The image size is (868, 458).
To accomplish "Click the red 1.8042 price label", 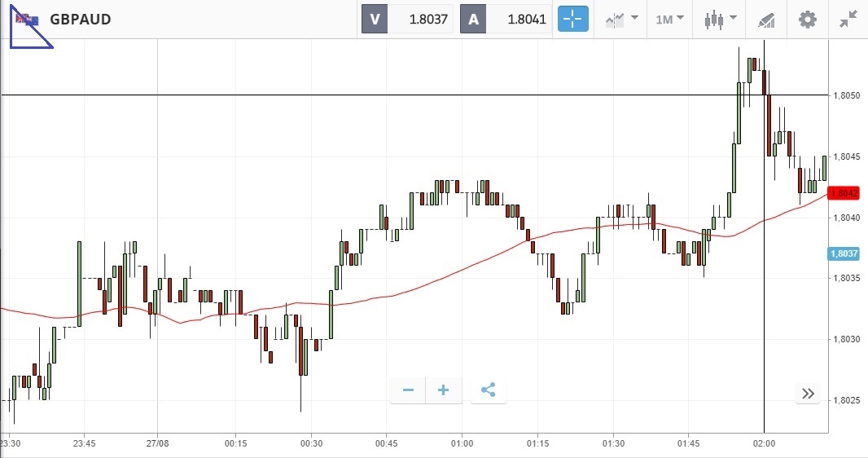I will (x=843, y=193).
